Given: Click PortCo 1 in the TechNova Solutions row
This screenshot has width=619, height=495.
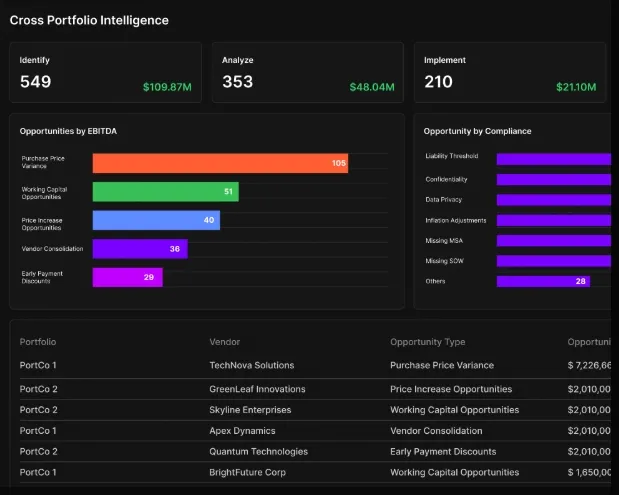Looking at the screenshot, I should pyautogui.click(x=38, y=365).
